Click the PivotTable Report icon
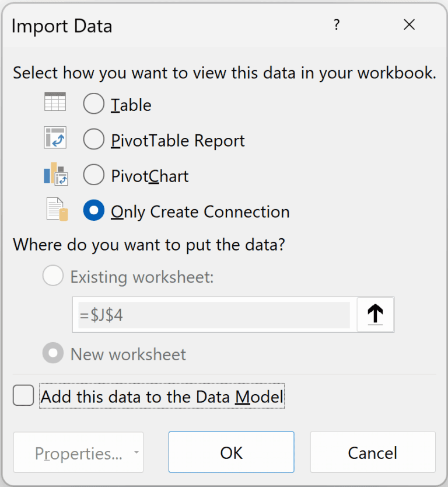Image resolution: width=448 pixels, height=487 pixels. click(x=55, y=138)
